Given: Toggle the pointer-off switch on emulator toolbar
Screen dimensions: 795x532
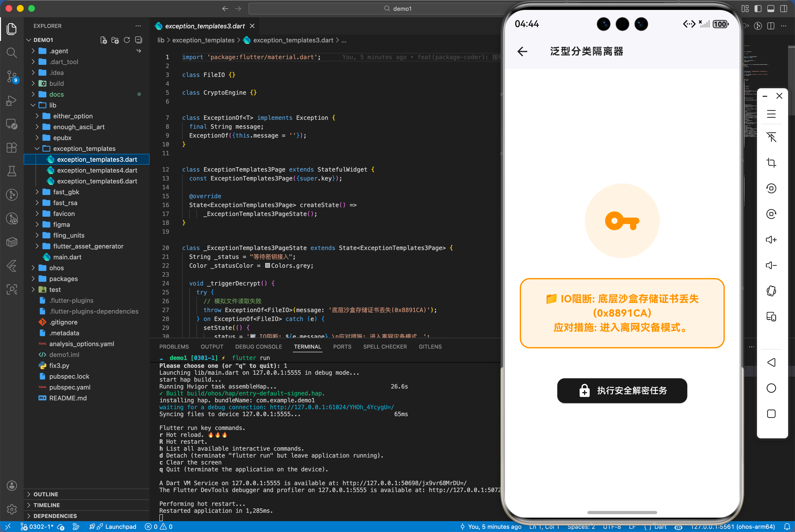Looking at the screenshot, I should tap(771, 137).
